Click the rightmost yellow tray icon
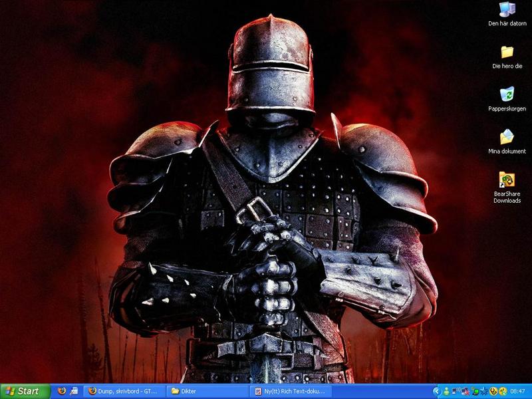Screen dimensions: 532x399 pyautogui.click(x=503, y=391)
